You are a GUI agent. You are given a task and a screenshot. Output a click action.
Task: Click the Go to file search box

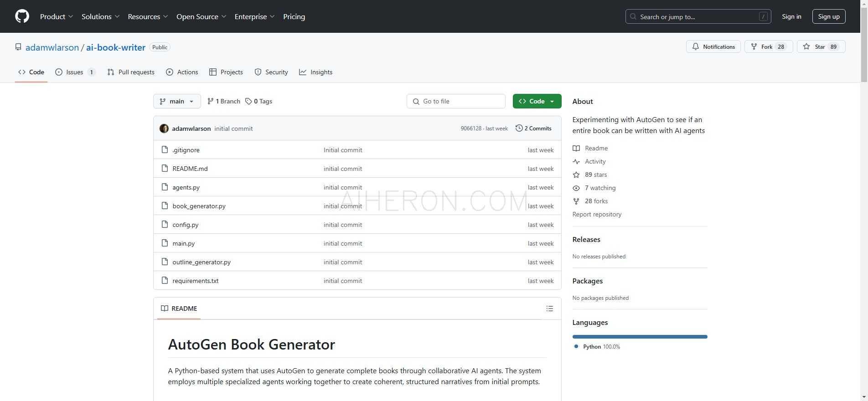[x=456, y=101]
